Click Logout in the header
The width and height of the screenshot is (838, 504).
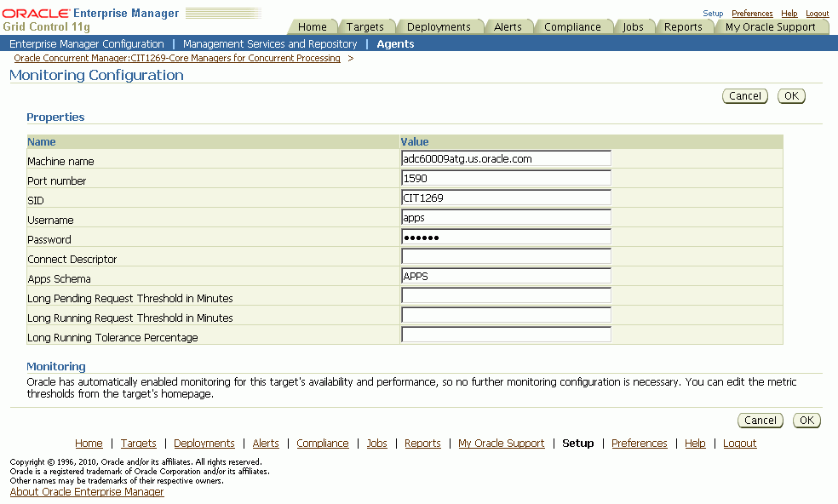point(818,14)
